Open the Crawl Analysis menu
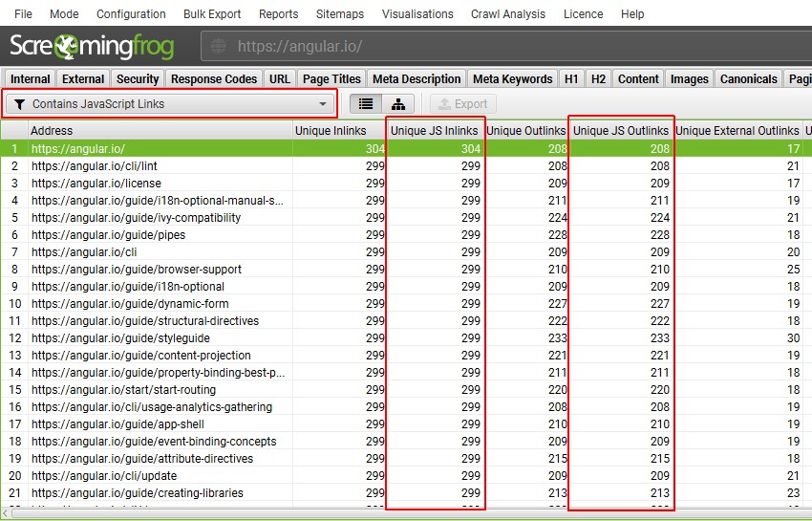812x521 pixels. point(508,14)
